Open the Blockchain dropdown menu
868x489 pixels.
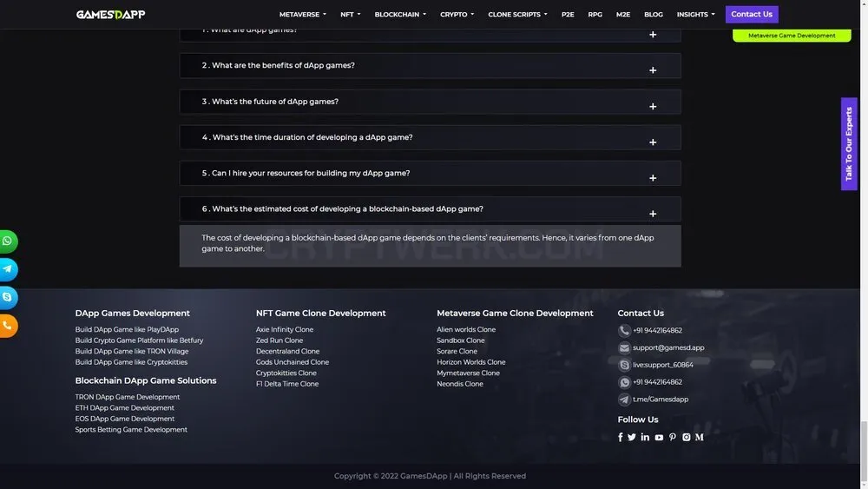click(400, 15)
